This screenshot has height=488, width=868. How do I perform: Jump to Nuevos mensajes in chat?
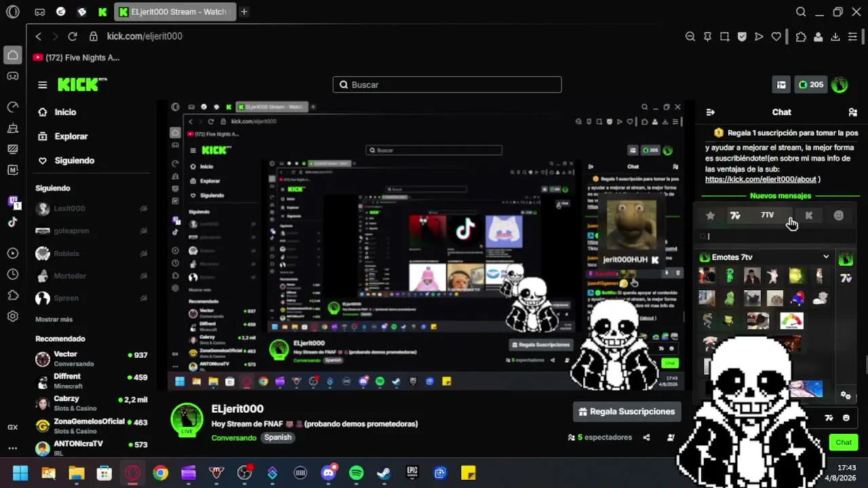[x=781, y=196]
